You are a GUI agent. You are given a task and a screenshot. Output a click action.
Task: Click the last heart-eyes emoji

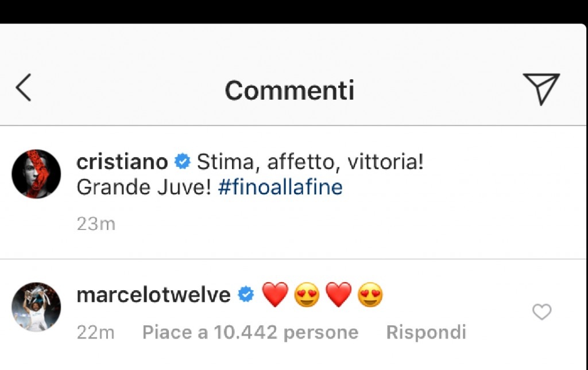[370, 295]
